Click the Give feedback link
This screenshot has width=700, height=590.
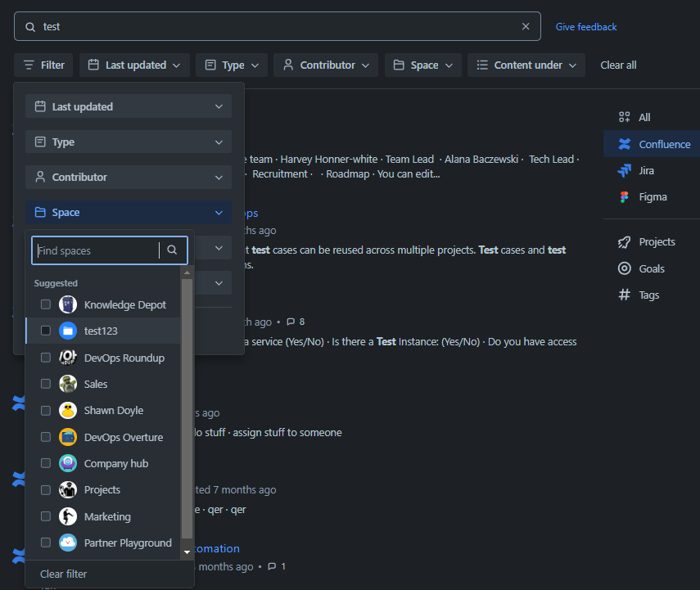pos(585,27)
